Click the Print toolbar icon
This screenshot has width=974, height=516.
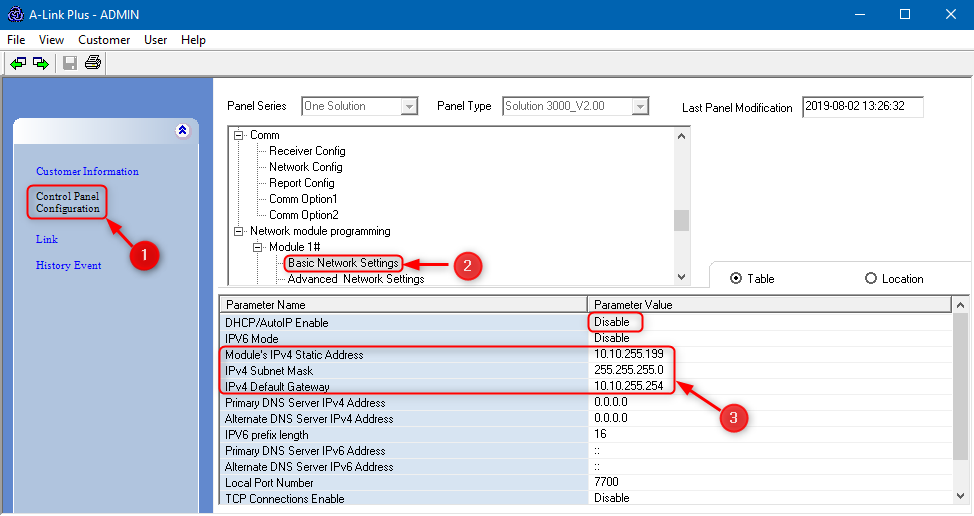(93, 62)
